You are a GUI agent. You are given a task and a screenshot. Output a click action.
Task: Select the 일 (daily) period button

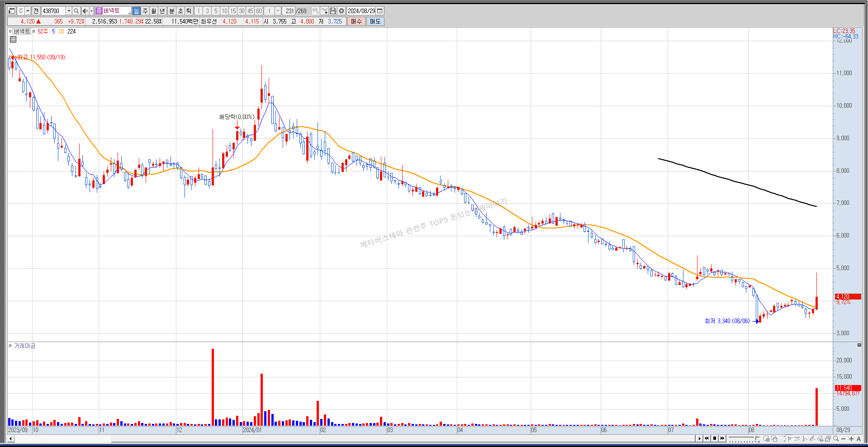pyautogui.click(x=137, y=11)
